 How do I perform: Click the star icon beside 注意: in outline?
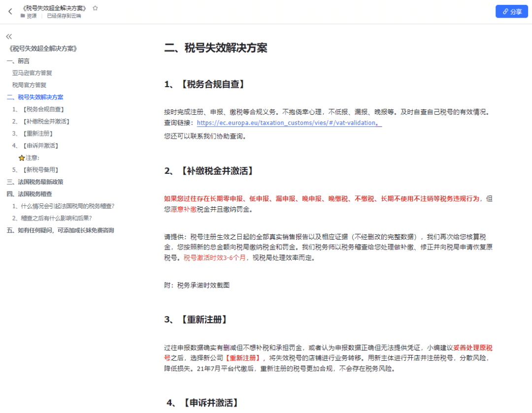(x=21, y=158)
